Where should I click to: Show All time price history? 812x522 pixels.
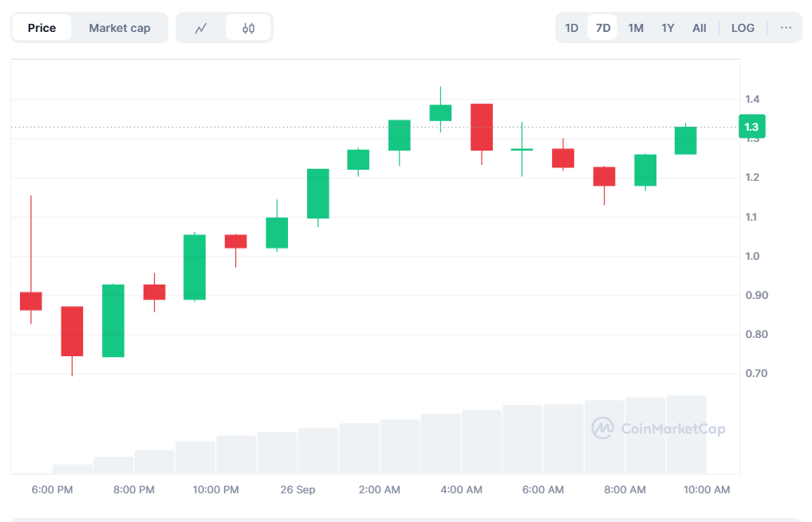click(699, 28)
